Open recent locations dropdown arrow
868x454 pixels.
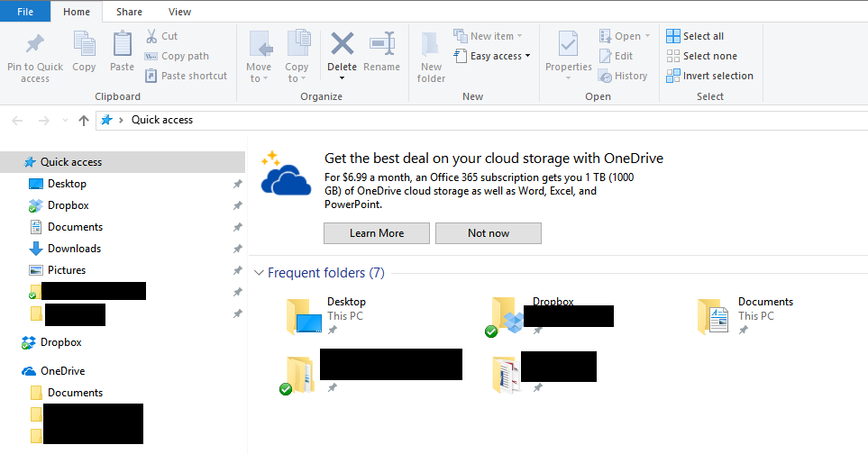click(65, 120)
